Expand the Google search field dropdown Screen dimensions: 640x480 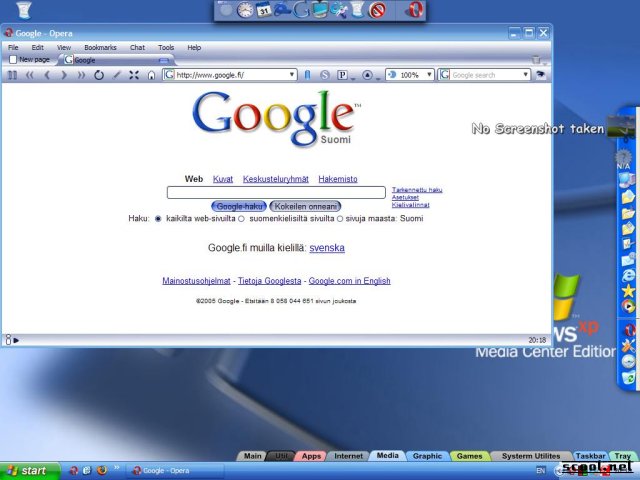pos(526,75)
